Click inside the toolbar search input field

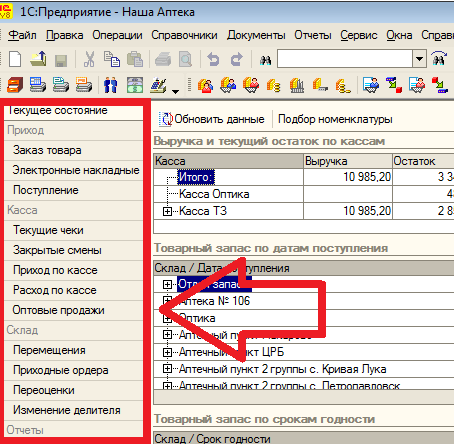[x=345, y=59]
